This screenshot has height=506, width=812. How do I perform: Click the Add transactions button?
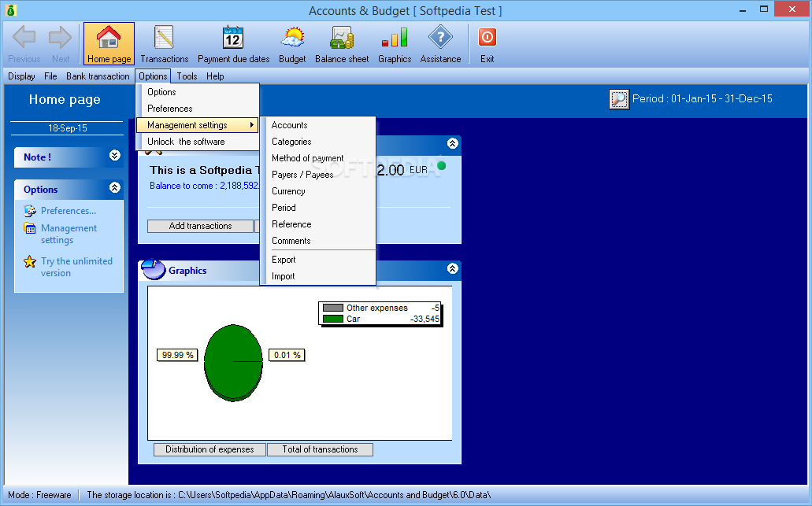(x=200, y=226)
